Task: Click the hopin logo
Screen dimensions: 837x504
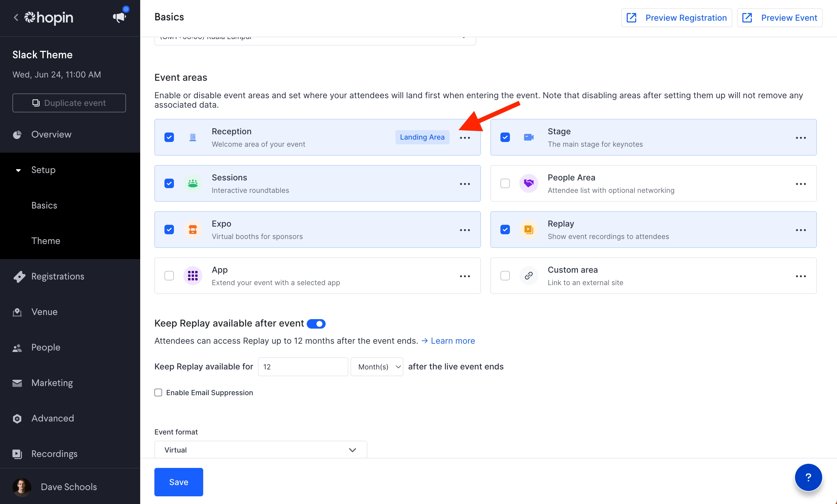Action: [49, 17]
